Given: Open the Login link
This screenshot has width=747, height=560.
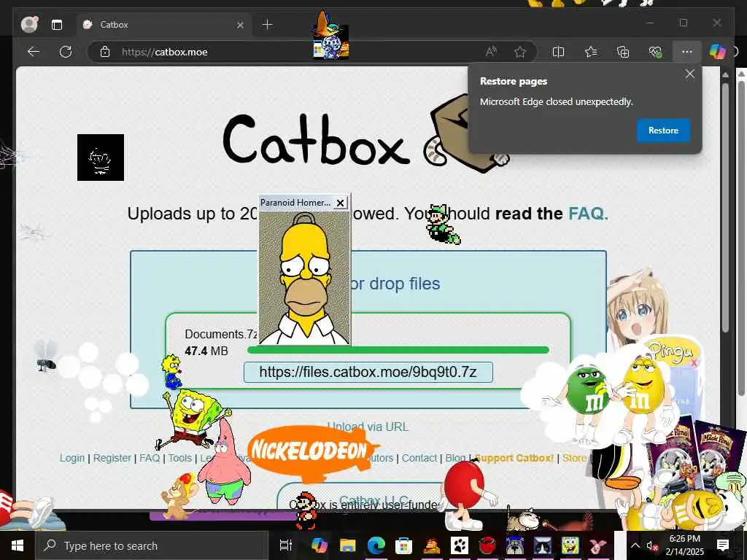Looking at the screenshot, I should [x=72, y=458].
